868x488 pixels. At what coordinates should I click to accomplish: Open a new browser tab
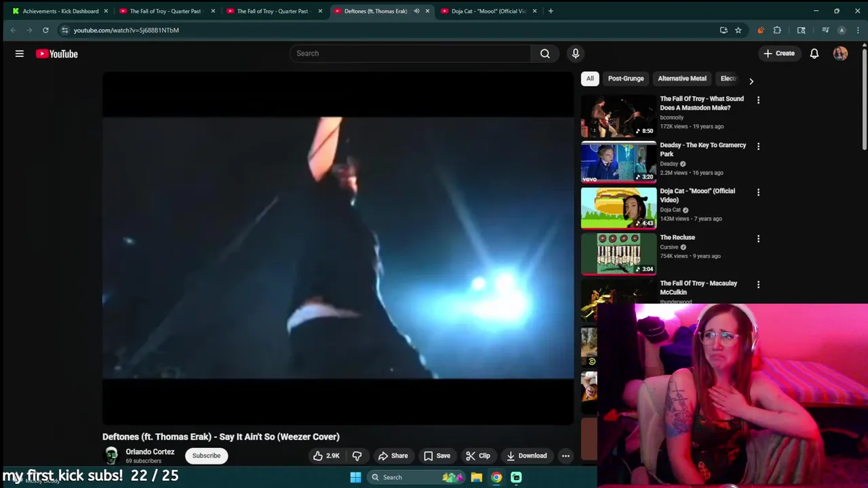(551, 11)
